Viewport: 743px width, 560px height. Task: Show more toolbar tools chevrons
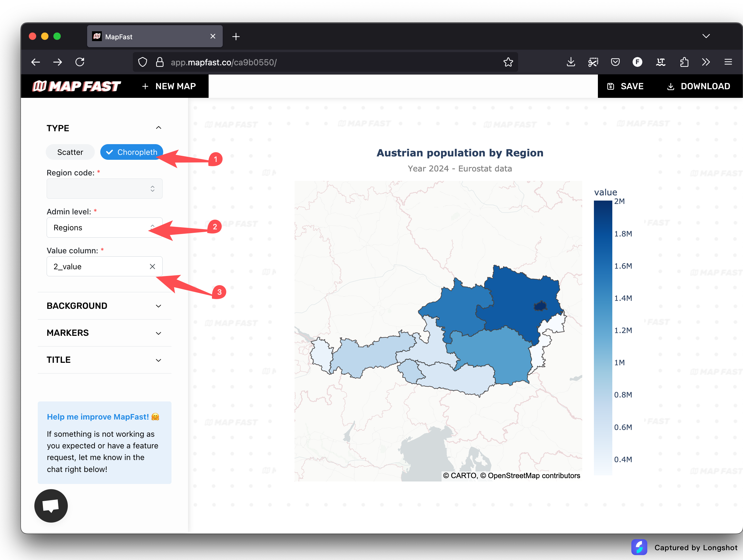point(706,62)
